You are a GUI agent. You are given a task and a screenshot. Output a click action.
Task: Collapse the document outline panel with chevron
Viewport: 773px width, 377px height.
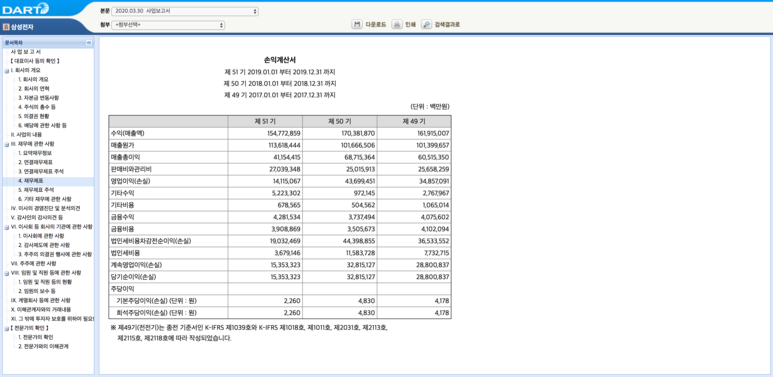pyautogui.click(x=89, y=43)
